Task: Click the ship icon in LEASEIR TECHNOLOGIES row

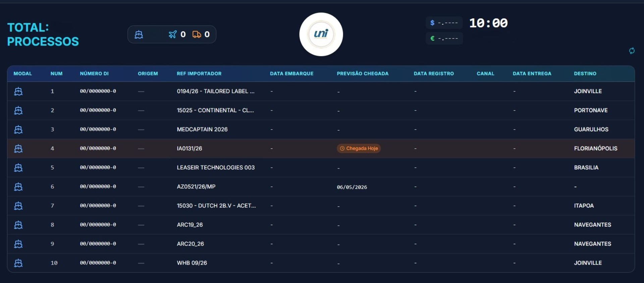Action: [x=18, y=167]
